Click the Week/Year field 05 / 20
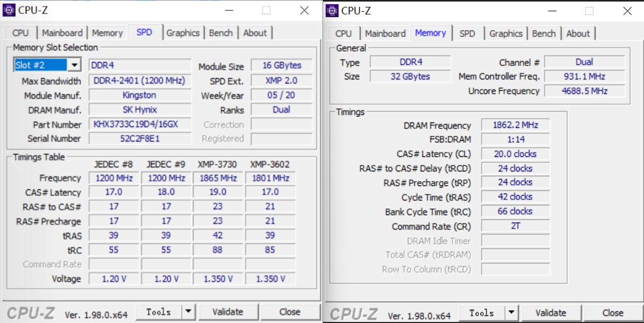 (x=282, y=95)
